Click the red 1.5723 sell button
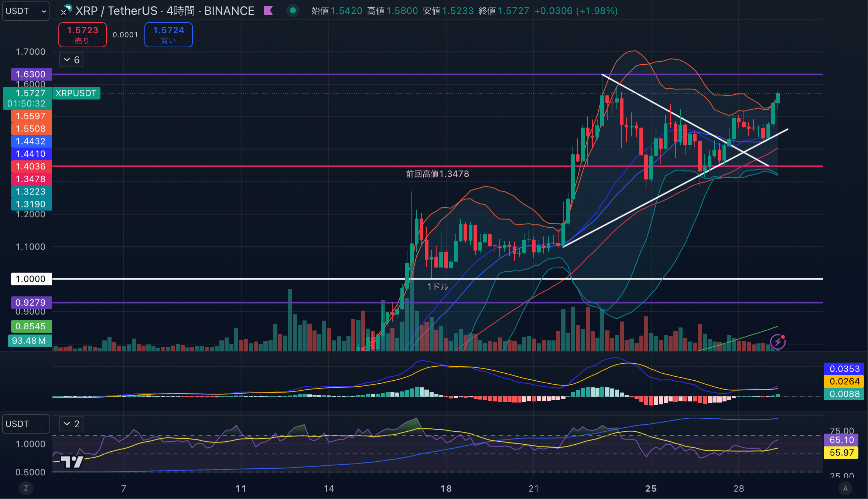The width and height of the screenshot is (868, 499). point(82,35)
